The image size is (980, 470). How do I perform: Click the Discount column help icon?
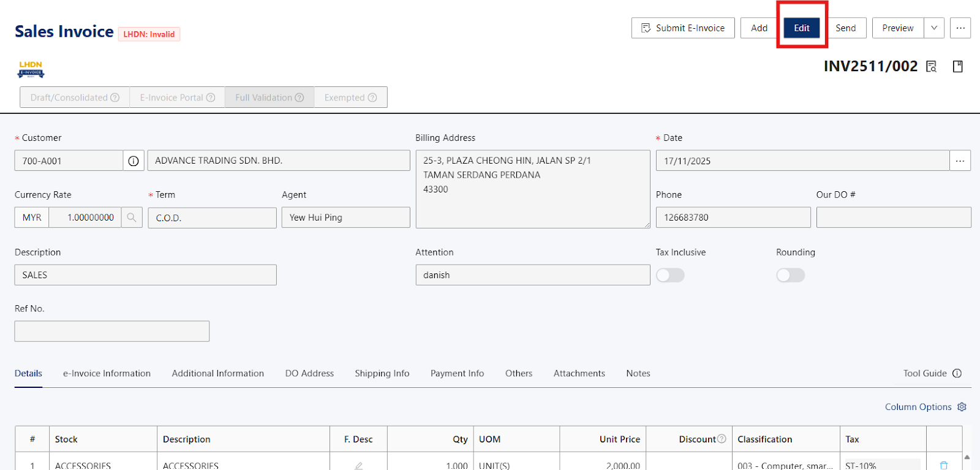point(722,439)
